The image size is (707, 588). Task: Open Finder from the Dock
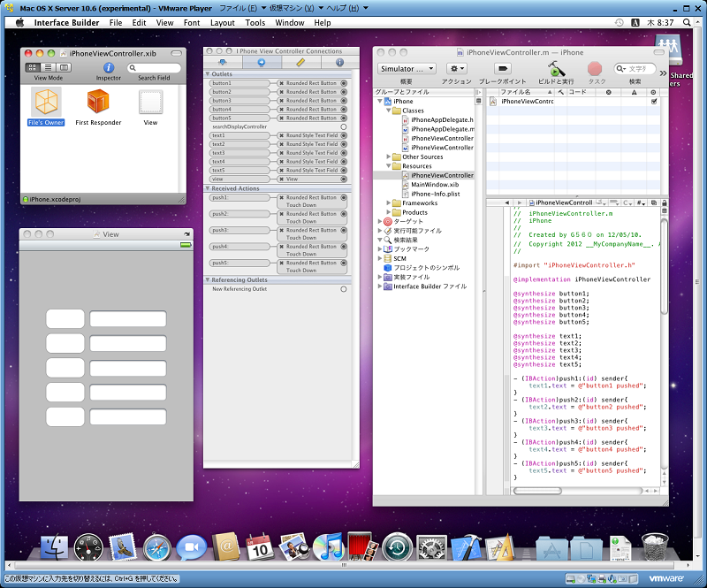(54, 547)
